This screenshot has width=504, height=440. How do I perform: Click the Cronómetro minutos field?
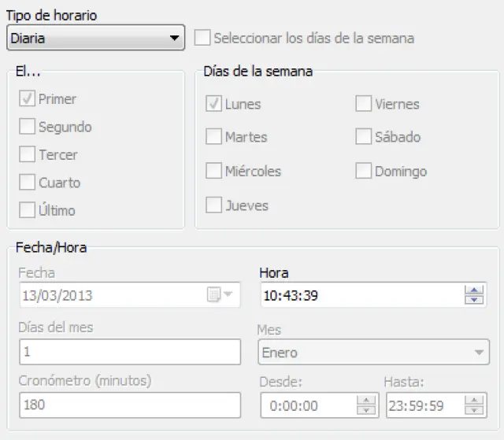129,405
